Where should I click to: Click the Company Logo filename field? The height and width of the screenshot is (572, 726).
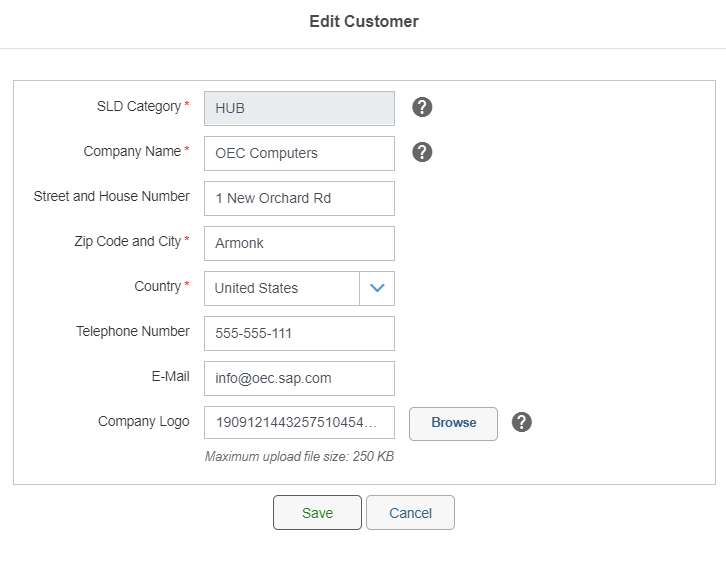coord(299,423)
